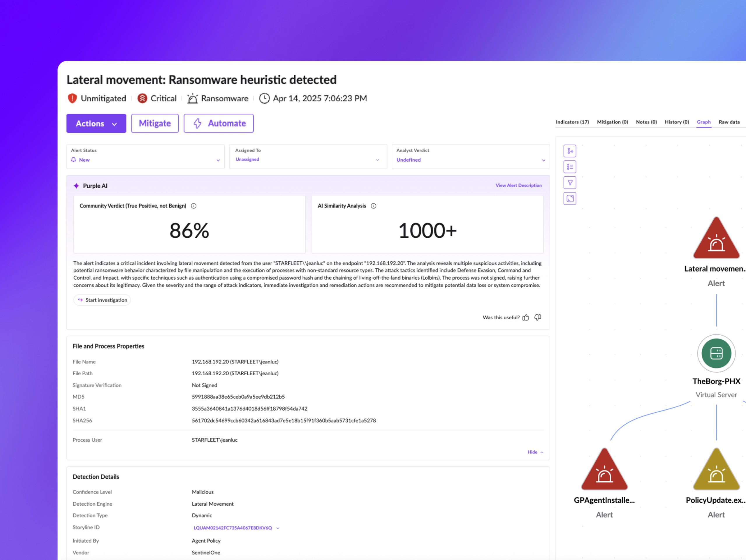Screen dimensions: 746x560
Task: Open the graph hierarchy layout tool icon
Action: [570, 151]
